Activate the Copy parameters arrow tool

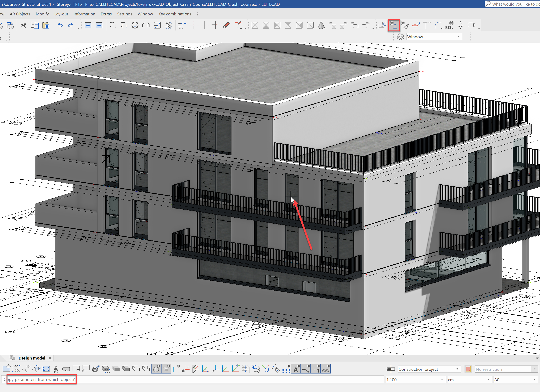tap(394, 25)
